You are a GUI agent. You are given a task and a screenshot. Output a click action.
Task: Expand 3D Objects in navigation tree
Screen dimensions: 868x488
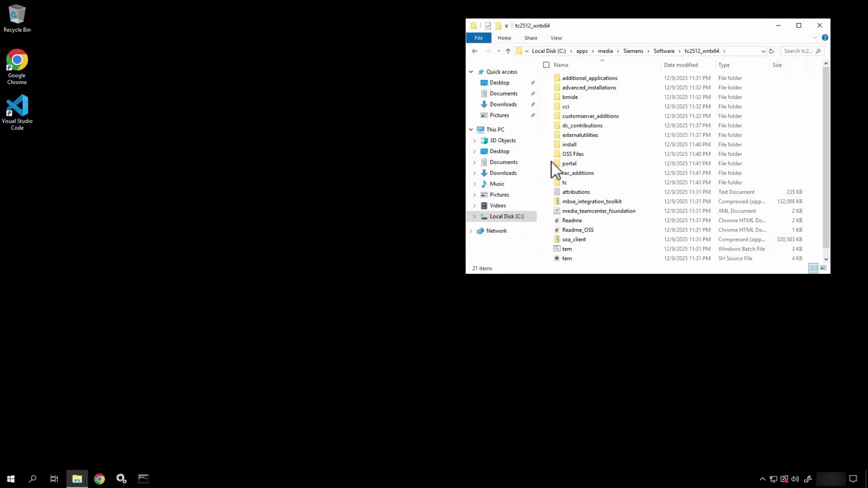coord(474,140)
